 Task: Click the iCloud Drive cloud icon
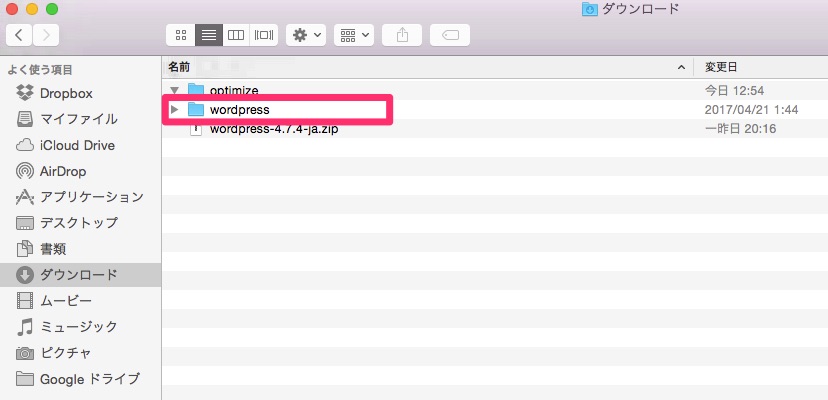[25, 145]
